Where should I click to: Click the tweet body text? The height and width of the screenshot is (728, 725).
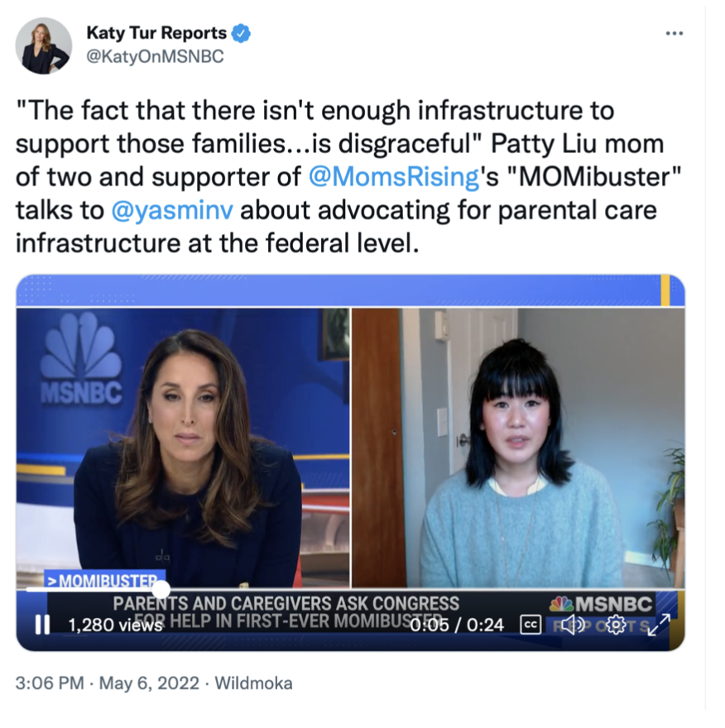[348, 177]
